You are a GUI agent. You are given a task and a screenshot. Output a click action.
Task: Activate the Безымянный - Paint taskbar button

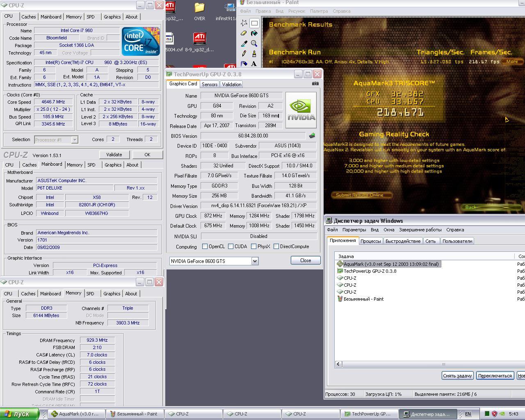pyautogui.click(x=135, y=414)
